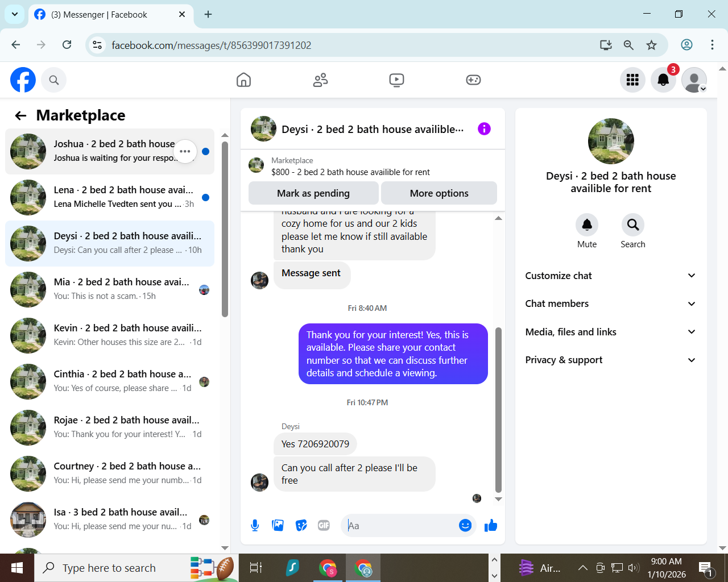Open the emoji picker smiley
This screenshot has width=728, height=582.
[x=465, y=526]
